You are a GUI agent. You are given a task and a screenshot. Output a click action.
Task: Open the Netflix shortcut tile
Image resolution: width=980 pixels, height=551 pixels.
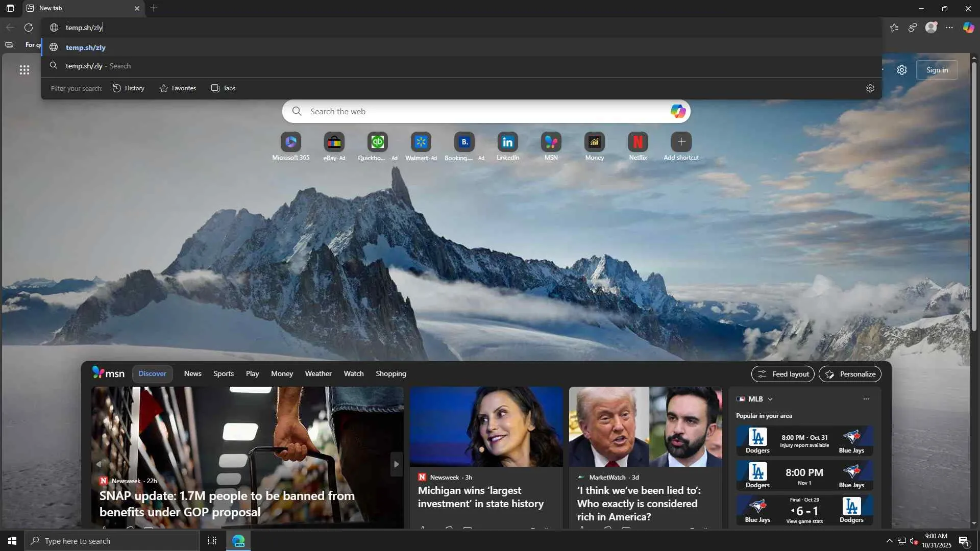tap(638, 142)
